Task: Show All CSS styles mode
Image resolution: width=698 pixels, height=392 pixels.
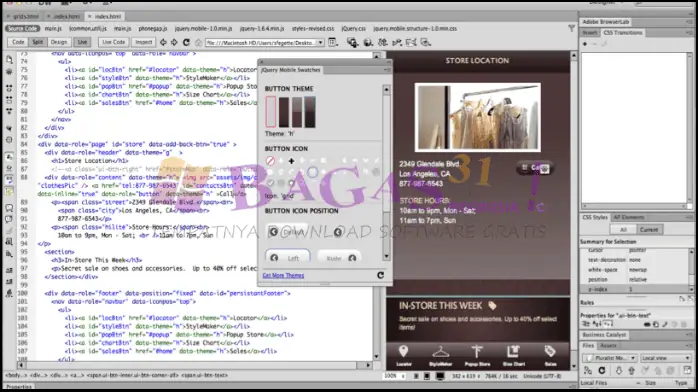Action: (x=623, y=230)
